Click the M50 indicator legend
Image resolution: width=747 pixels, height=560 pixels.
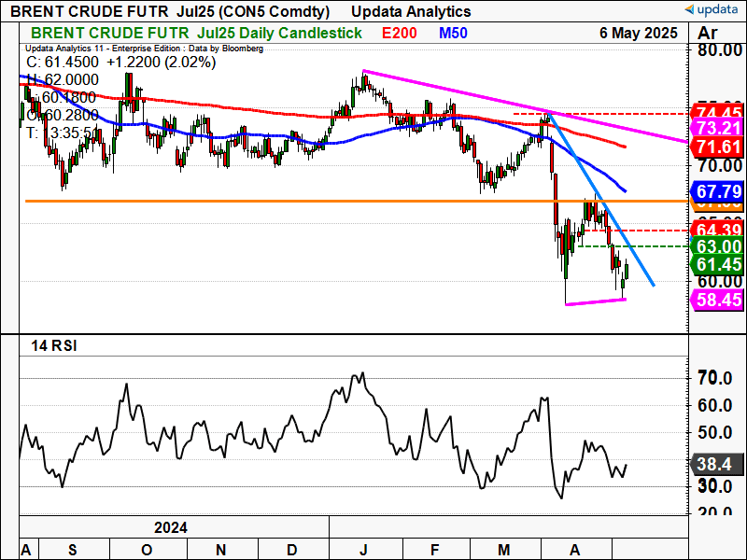[x=453, y=33]
